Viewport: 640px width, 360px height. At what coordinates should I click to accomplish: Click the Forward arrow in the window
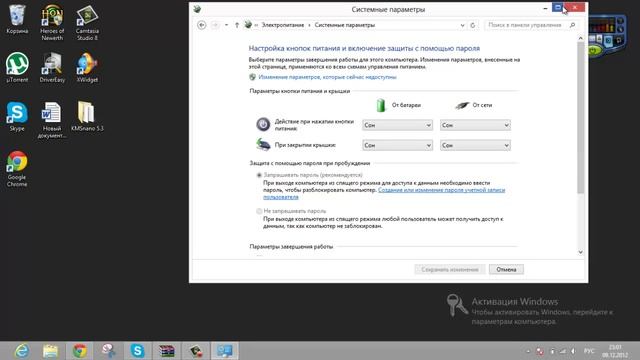click(215, 25)
